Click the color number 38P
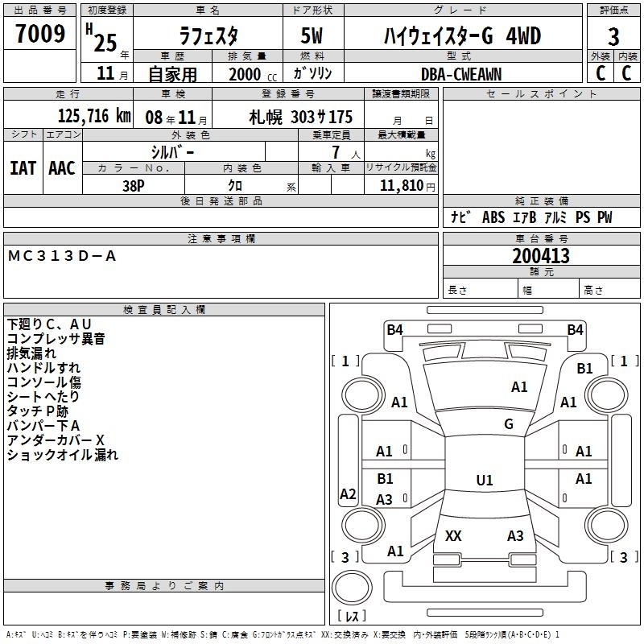The image size is (644, 644). [x=134, y=185]
